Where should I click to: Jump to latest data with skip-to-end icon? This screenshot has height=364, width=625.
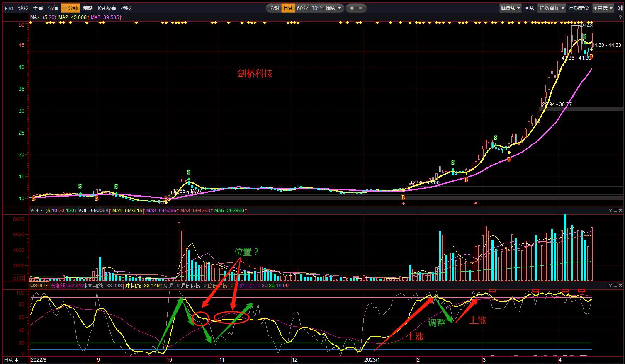[620, 8]
